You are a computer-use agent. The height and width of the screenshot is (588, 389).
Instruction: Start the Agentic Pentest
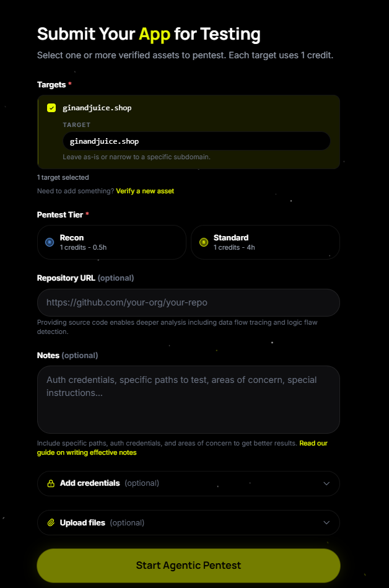tap(188, 566)
